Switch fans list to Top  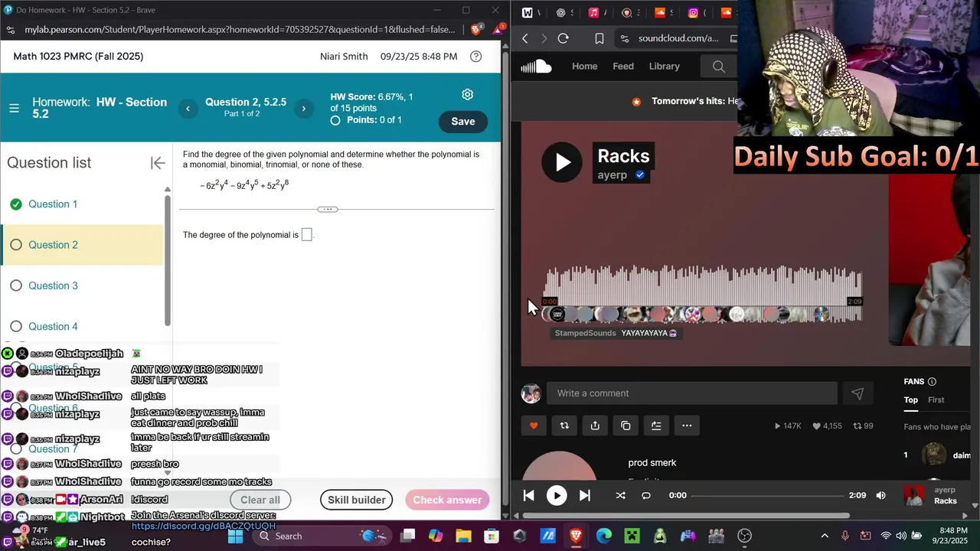point(910,399)
